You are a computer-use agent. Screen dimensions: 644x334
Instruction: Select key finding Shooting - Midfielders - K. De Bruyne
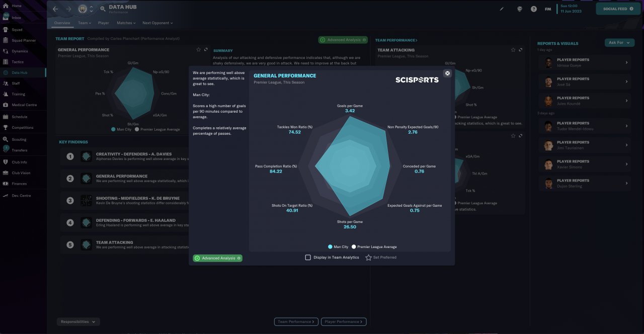point(126,200)
